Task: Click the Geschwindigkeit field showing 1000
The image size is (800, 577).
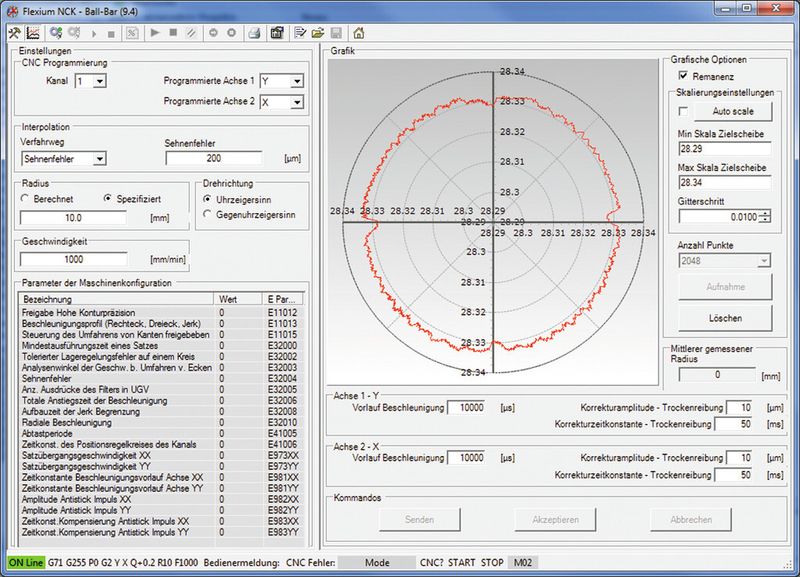Action: coord(73,259)
